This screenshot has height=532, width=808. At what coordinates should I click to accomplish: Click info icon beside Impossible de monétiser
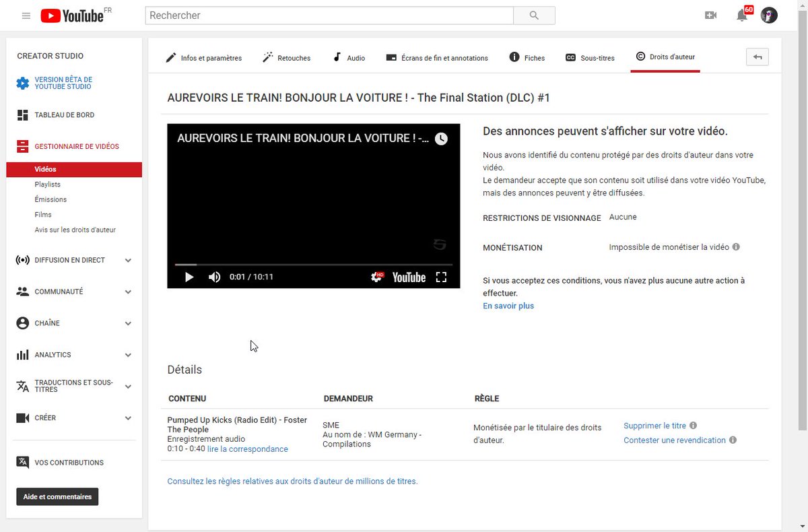coord(736,247)
